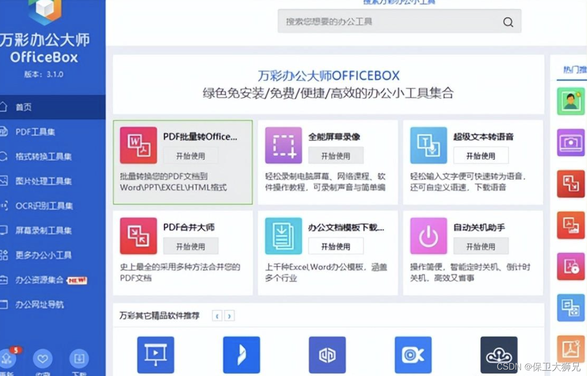This screenshot has height=376, width=588.
Task: Click the 超级文本转语音 tool icon
Action: click(428, 145)
